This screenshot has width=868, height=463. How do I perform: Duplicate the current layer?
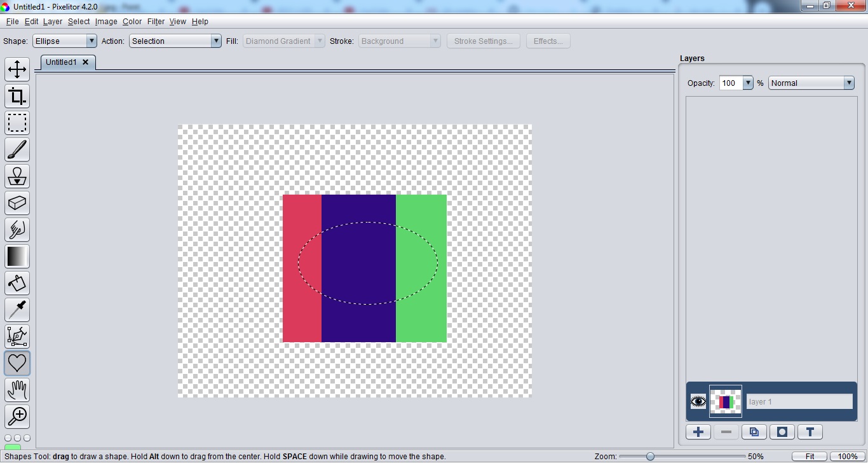[x=754, y=432]
